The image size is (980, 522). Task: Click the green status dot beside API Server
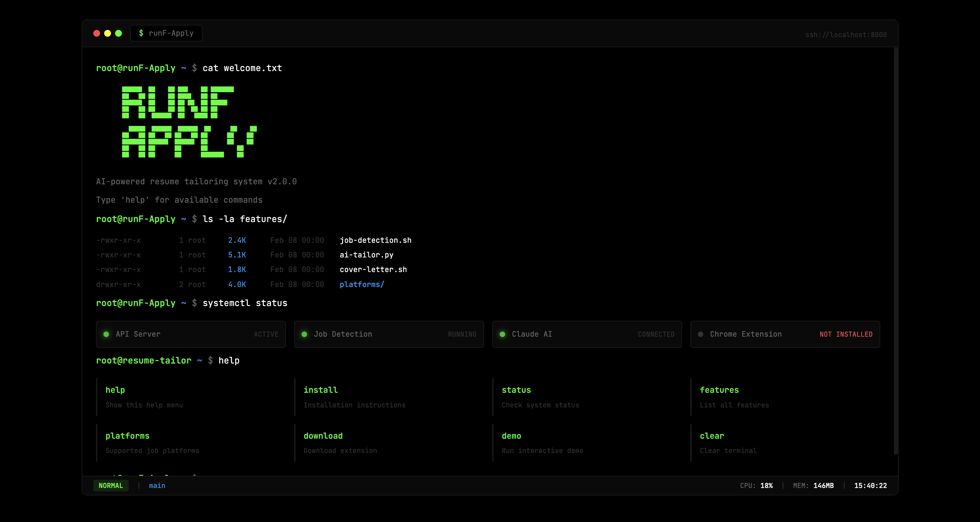(106, 334)
